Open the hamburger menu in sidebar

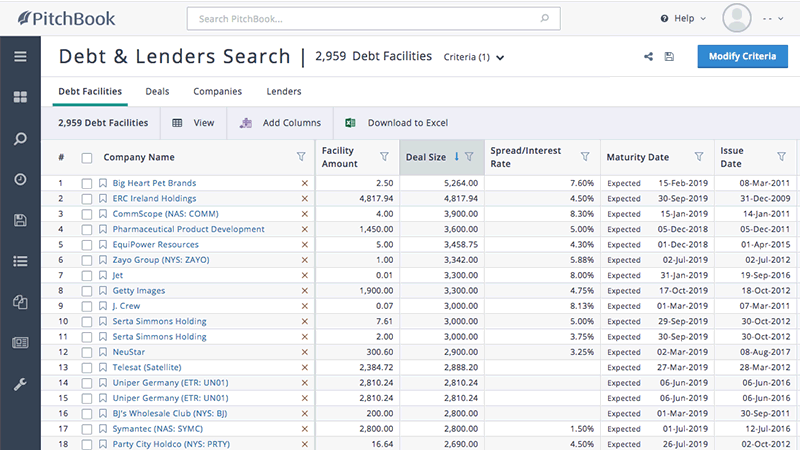click(20, 56)
